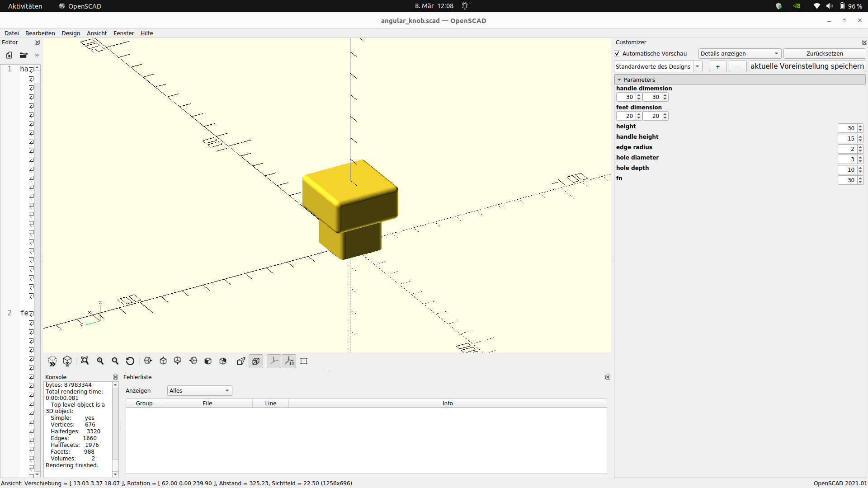Open the Ansicht menu
The width and height of the screenshot is (868, 488).
(96, 33)
